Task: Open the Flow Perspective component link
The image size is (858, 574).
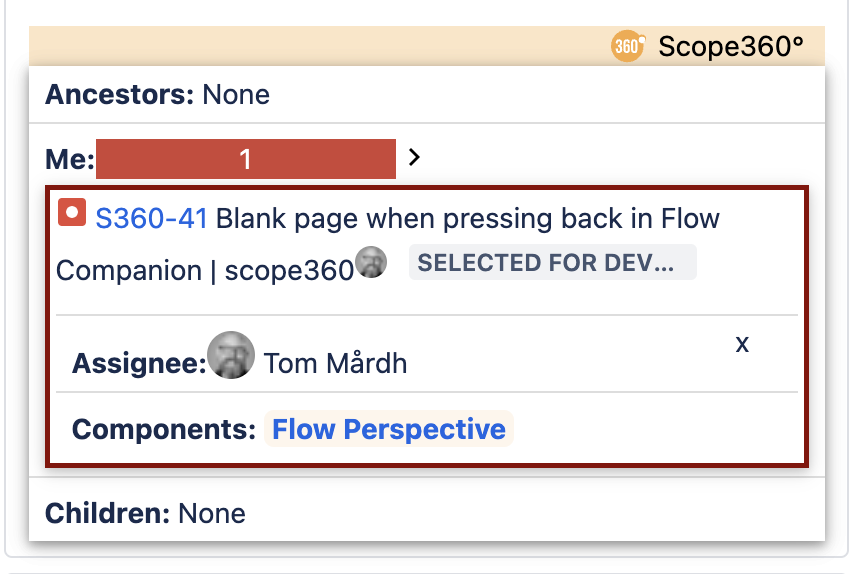Action: click(x=389, y=429)
